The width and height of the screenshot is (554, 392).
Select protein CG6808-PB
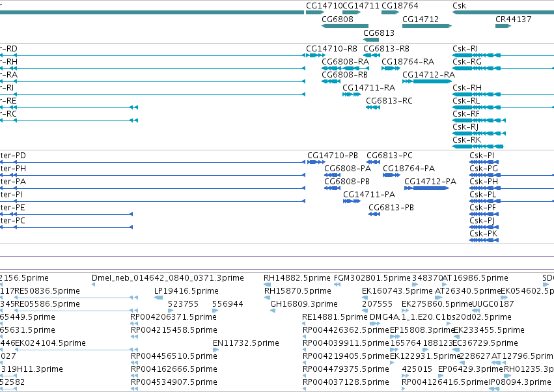click(x=347, y=182)
